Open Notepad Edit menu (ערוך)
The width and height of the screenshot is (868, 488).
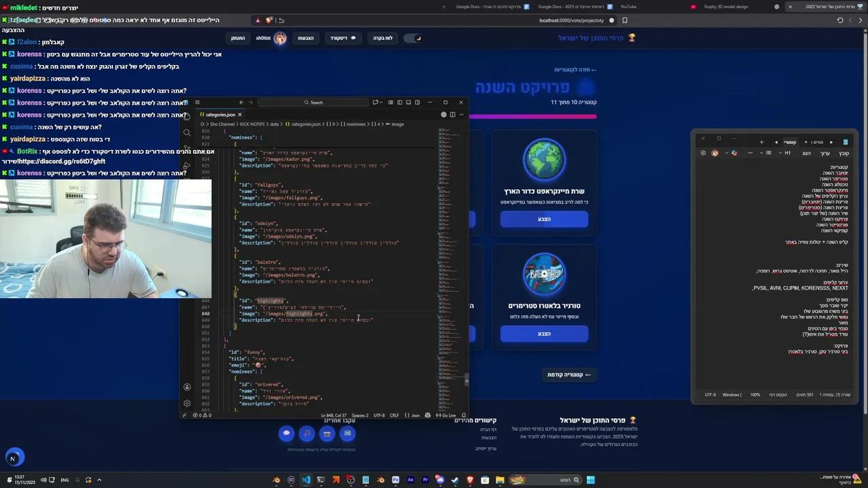click(825, 153)
